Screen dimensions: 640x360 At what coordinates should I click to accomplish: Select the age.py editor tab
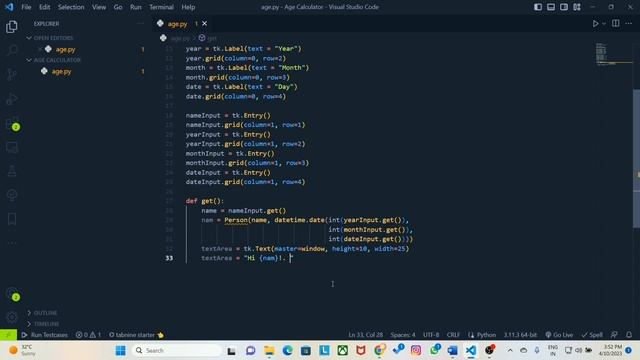[182, 24]
